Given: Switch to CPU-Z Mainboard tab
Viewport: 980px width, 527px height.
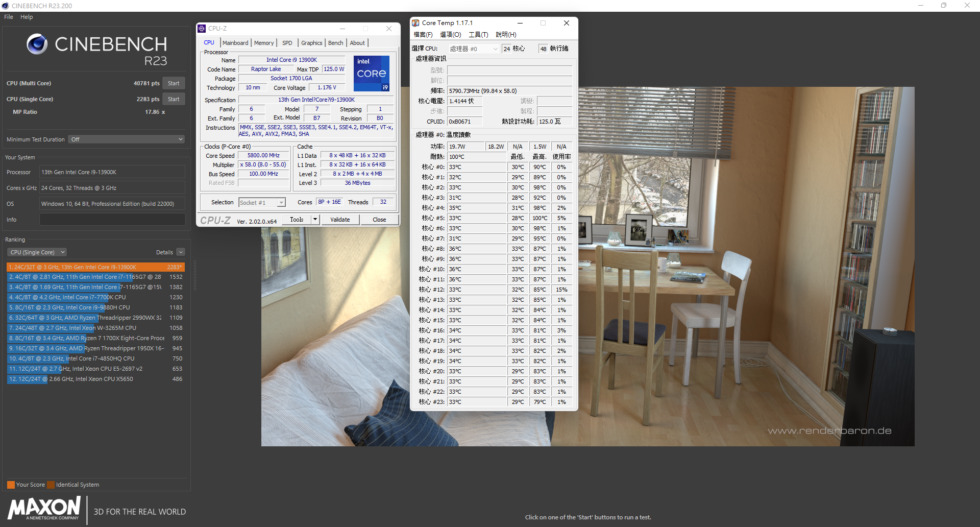Looking at the screenshot, I should pyautogui.click(x=235, y=43).
